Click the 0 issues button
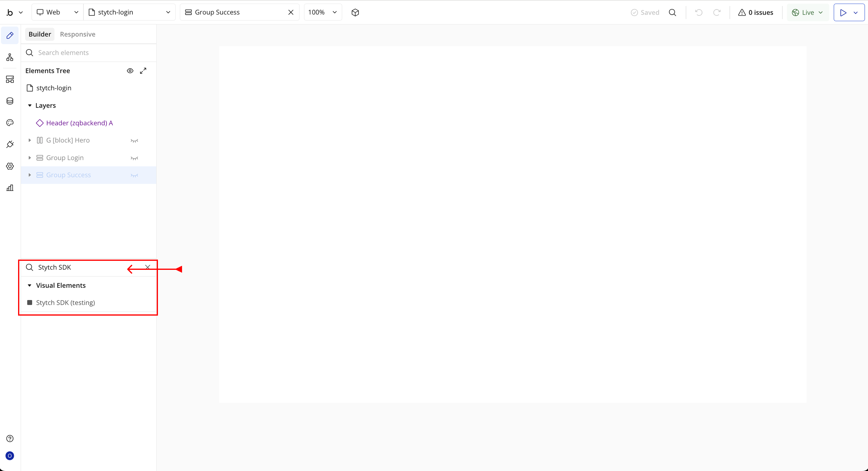Viewport: 868px width, 471px height. coord(756,12)
